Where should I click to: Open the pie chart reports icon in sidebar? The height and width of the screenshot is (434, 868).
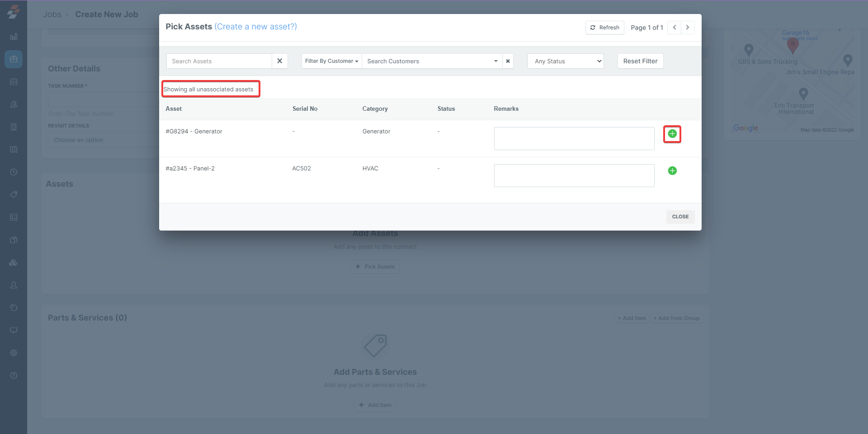pos(14,308)
